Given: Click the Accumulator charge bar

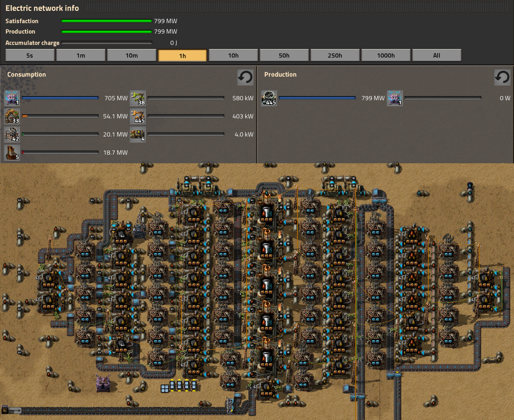Looking at the screenshot, I should [x=107, y=43].
